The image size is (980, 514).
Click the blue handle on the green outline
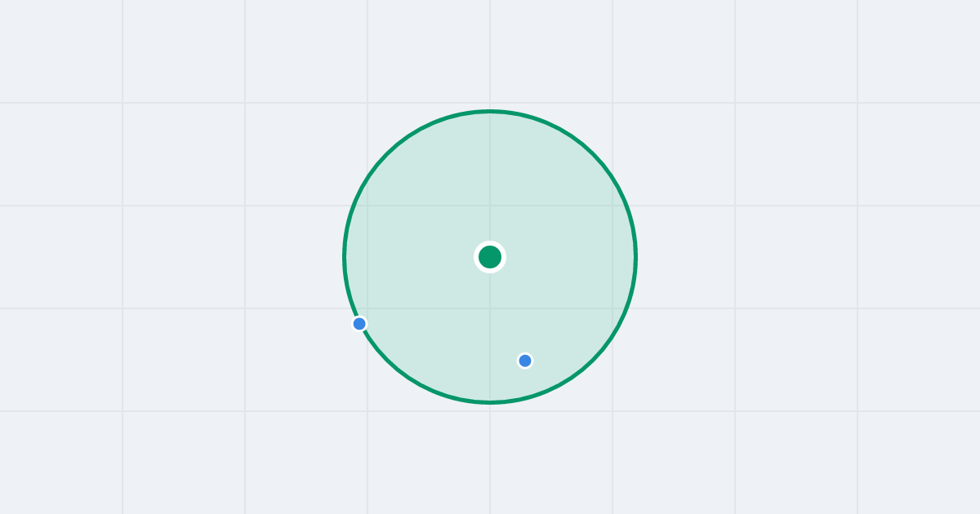[x=359, y=324]
